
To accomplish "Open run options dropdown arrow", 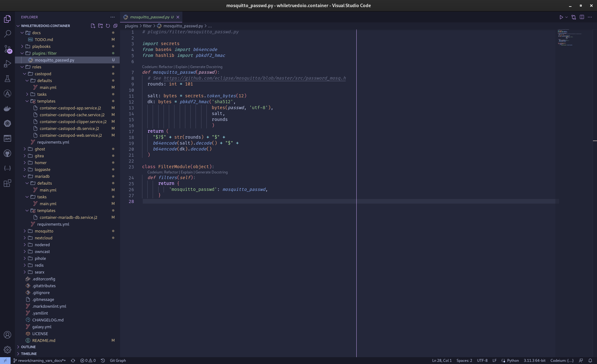I will point(567,17).
